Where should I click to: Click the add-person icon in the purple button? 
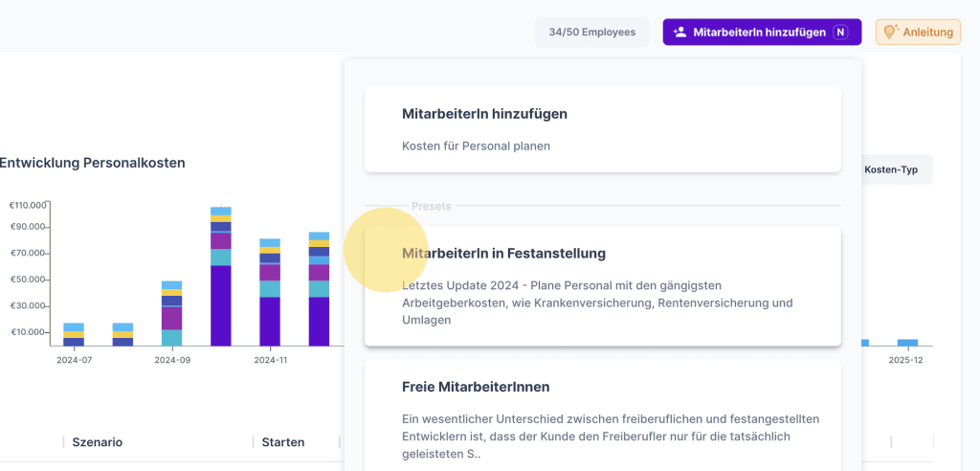coord(679,32)
